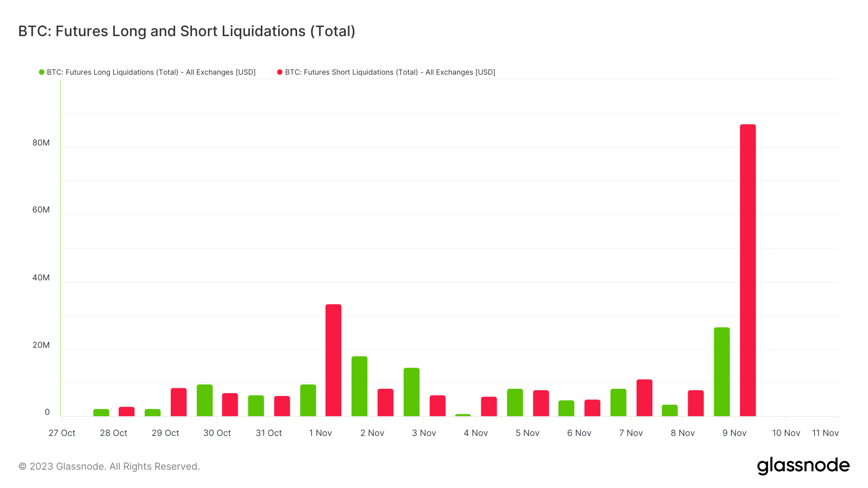Screen dimensions: 868x488
Task: Click the red bar on 7 Nov
Action: (x=644, y=398)
